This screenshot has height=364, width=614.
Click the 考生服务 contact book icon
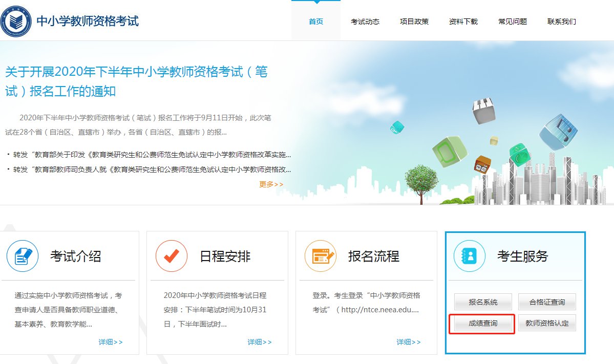tap(469, 256)
